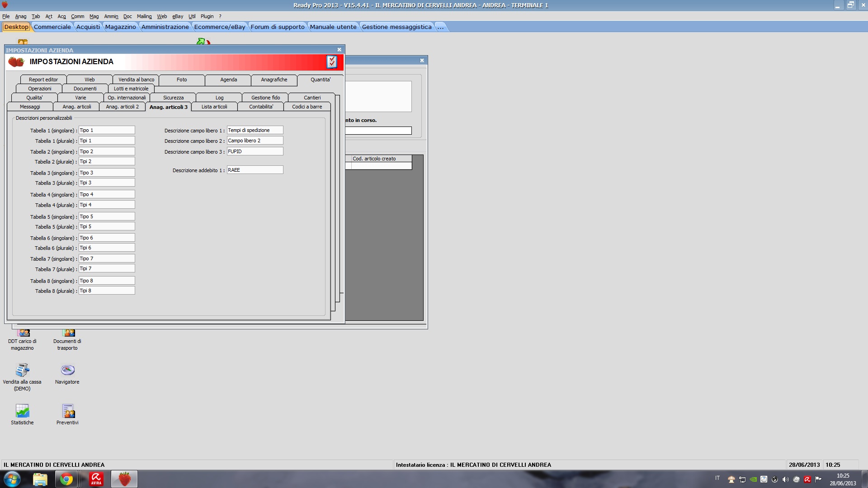Open Google Chrome from the taskbar

pos(66,479)
